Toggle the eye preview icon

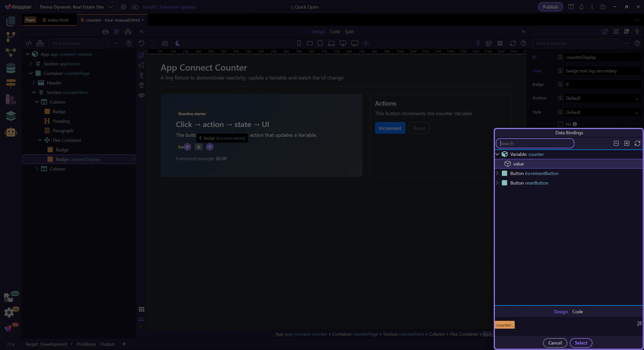pos(142,95)
